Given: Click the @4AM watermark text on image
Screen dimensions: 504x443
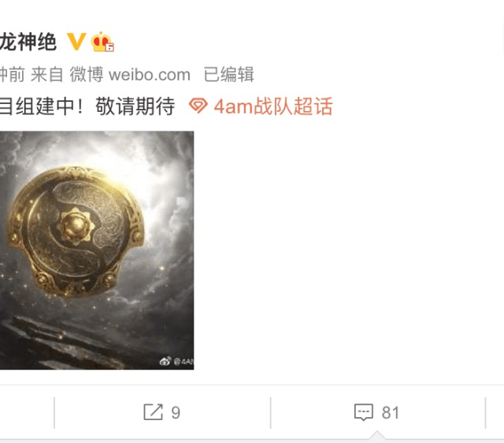Looking at the screenshot, I should coord(183,362).
